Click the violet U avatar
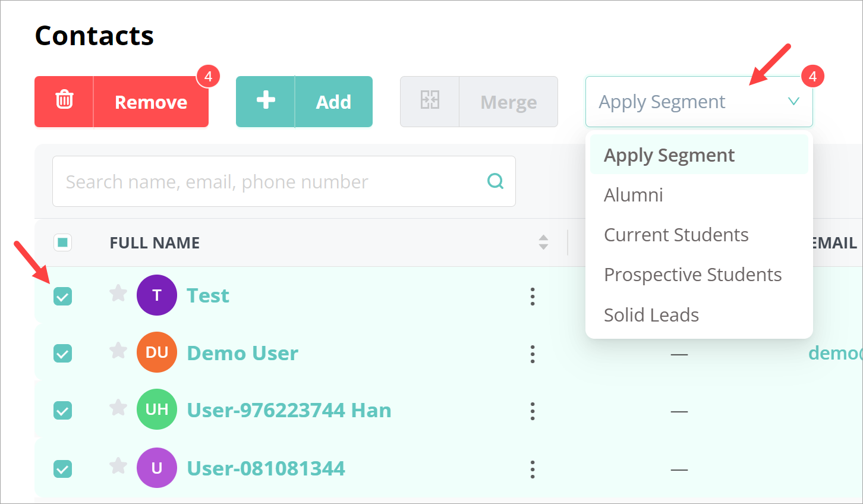The width and height of the screenshot is (863, 504). (157, 468)
